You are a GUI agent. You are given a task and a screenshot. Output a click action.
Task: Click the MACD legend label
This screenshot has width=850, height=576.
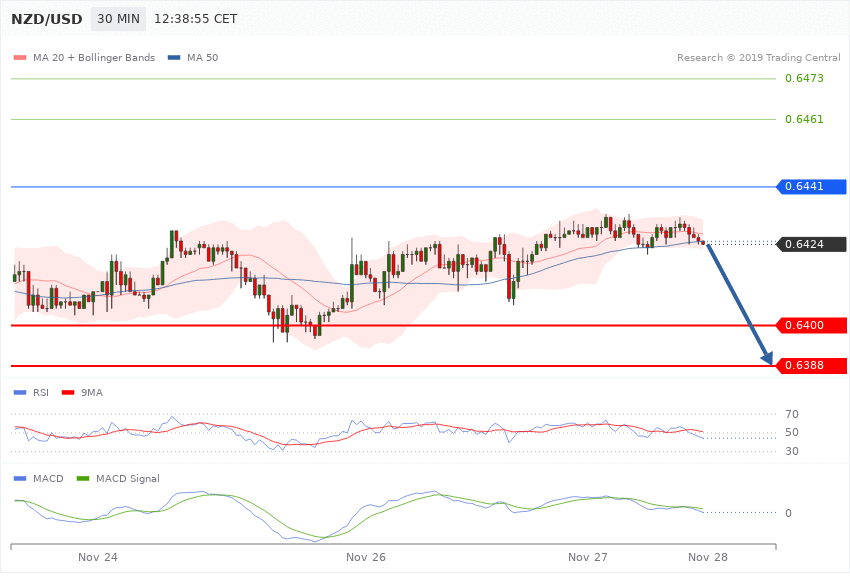[48, 479]
